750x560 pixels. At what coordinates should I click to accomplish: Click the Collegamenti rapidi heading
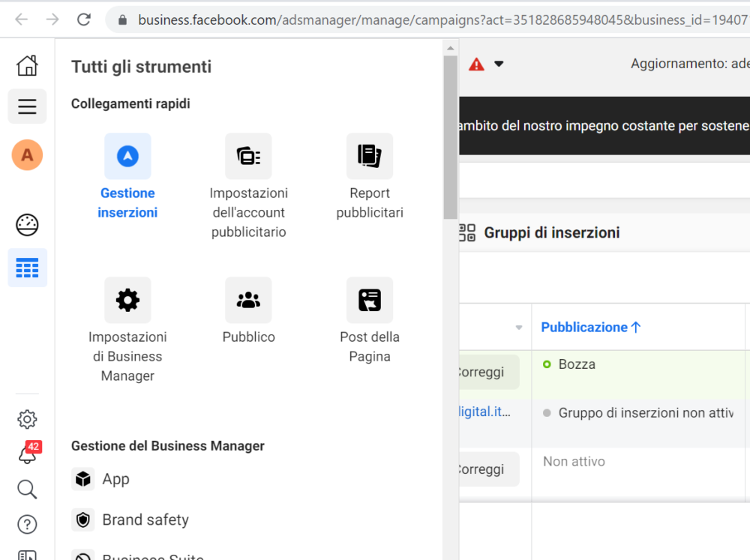pyautogui.click(x=130, y=103)
